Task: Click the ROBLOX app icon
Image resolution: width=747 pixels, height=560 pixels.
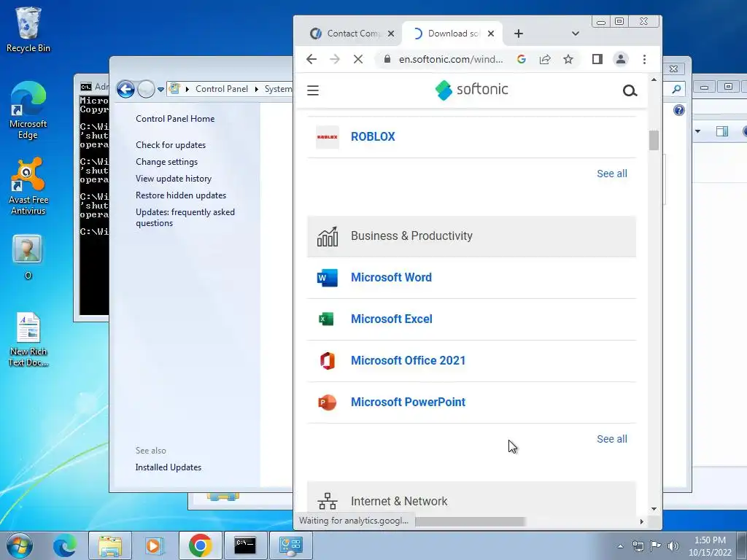Action: point(328,136)
